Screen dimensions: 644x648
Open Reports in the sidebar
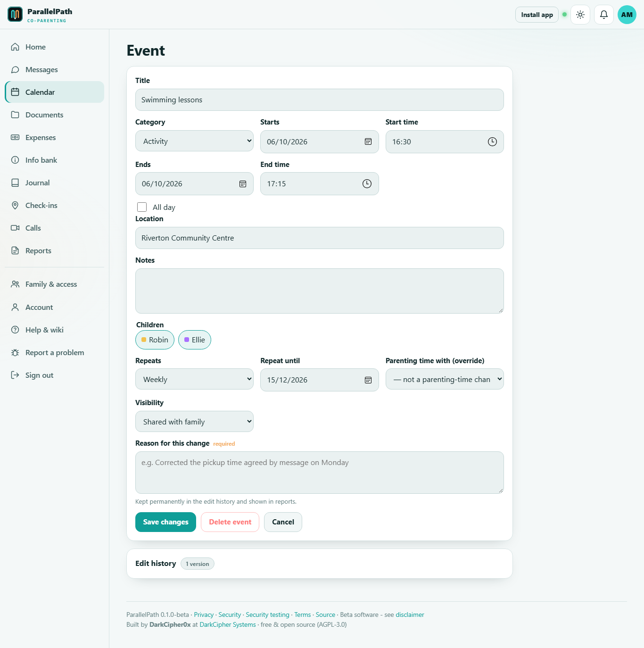click(55, 250)
